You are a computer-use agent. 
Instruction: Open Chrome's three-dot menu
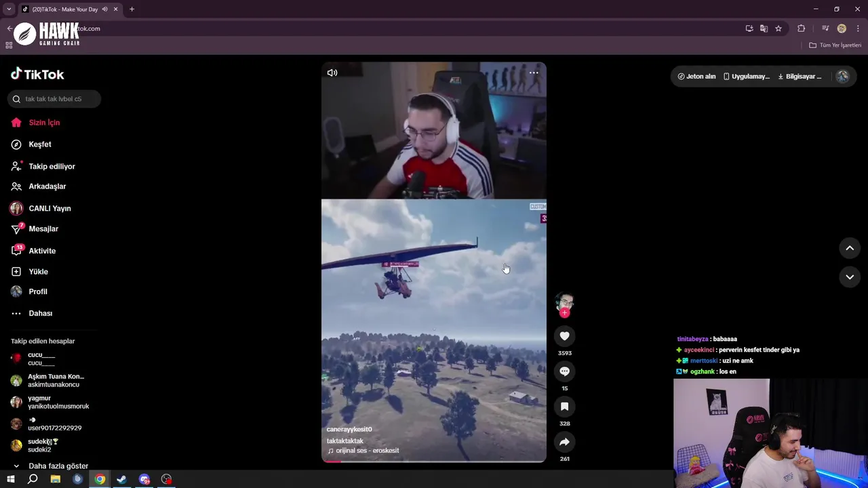[859, 28]
